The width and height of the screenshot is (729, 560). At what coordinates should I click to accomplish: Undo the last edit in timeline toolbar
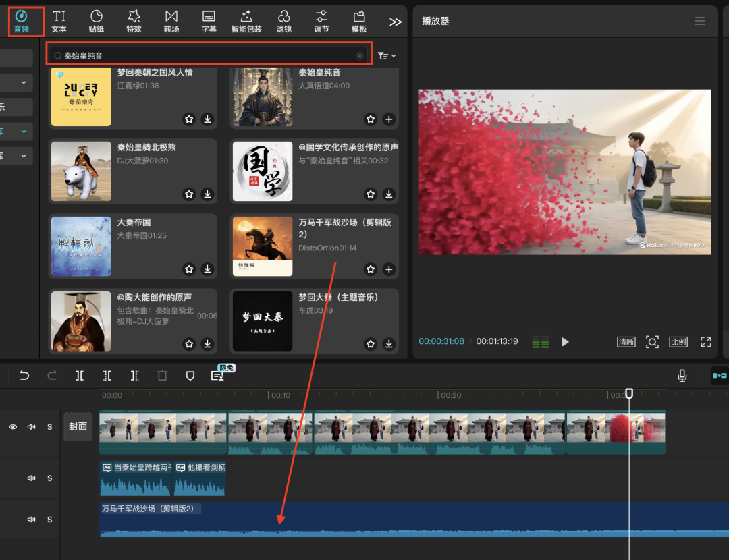pos(24,376)
